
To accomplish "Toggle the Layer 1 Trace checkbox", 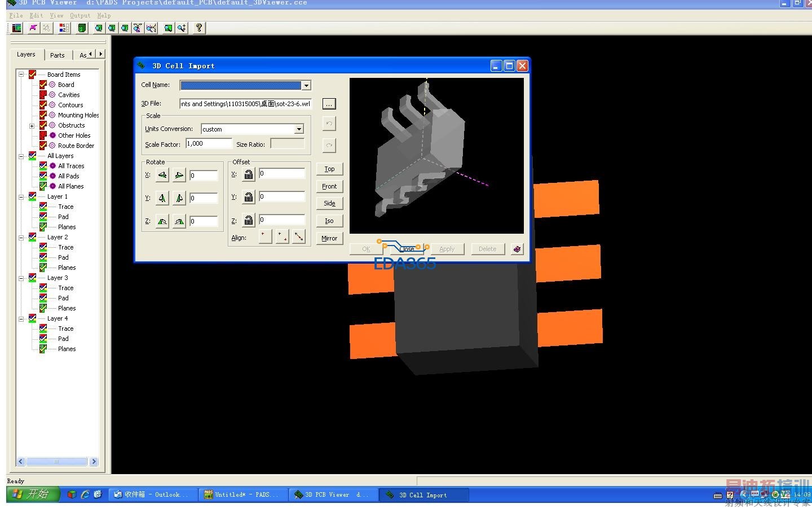I will tap(43, 207).
